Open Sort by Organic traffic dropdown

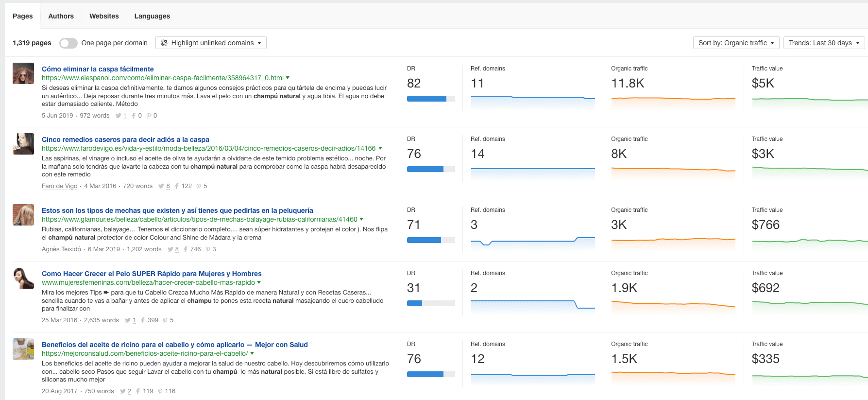[736, 43]
